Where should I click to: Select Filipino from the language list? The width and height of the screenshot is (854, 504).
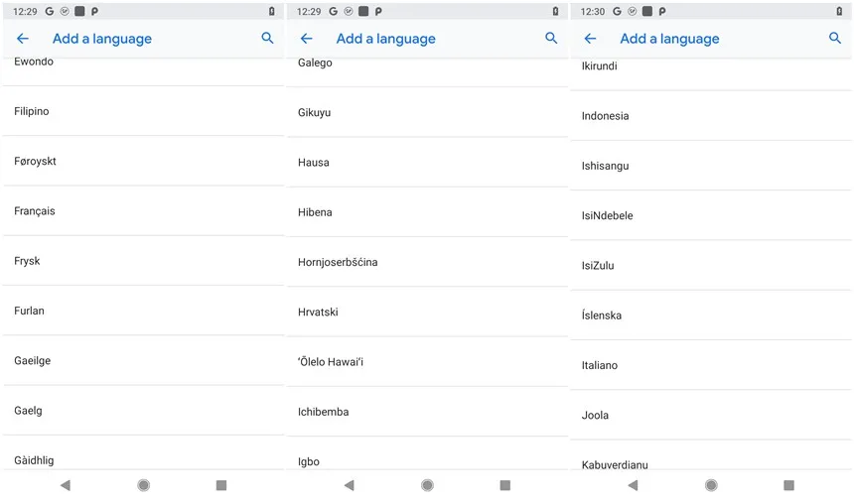click(x=144, y=111)
